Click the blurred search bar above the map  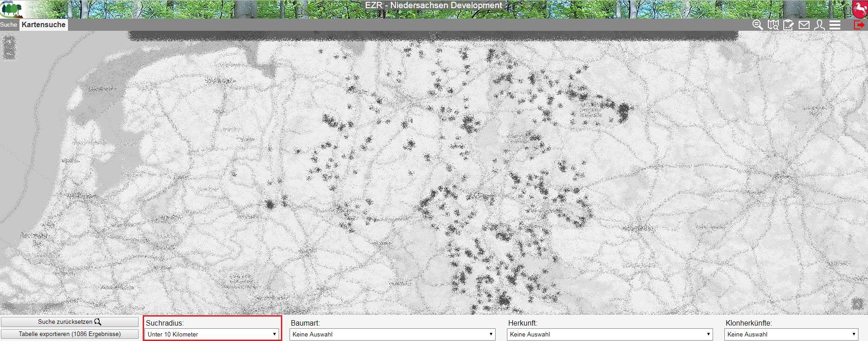[433, 36]
